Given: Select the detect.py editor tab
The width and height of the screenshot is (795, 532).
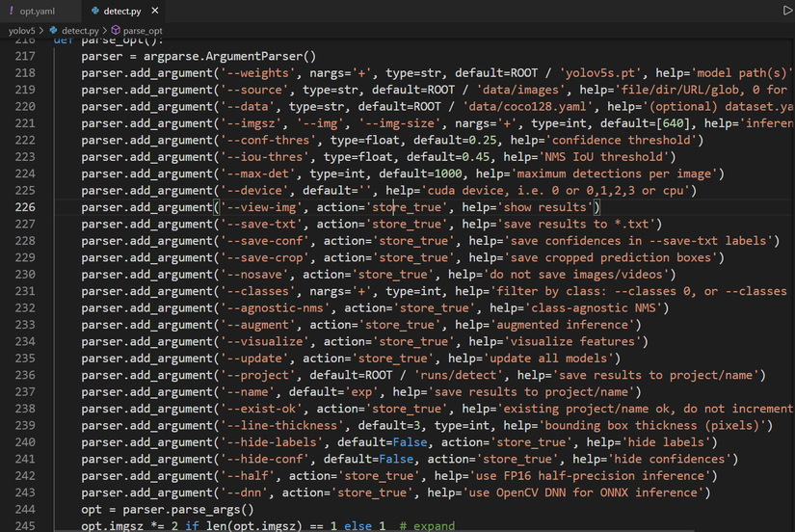Looking at the screenshot, I should tap(121, 11).
